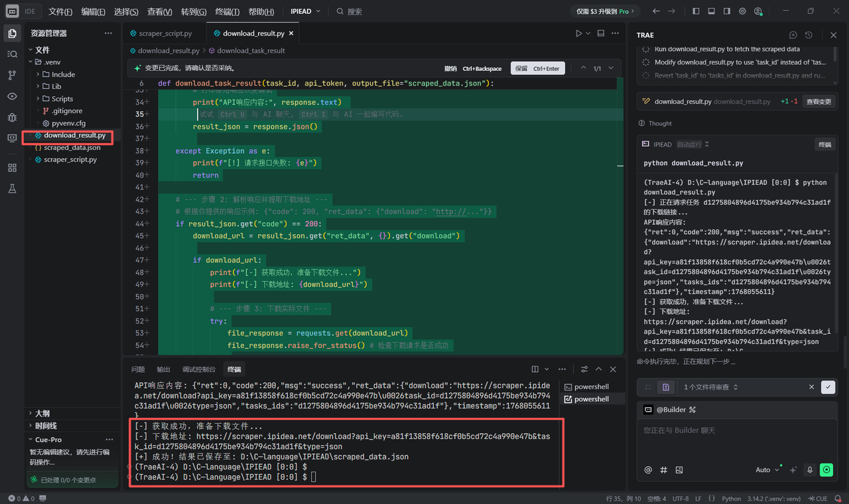Expand the Include folder
849x504 pixels.
tap(63, 74)
